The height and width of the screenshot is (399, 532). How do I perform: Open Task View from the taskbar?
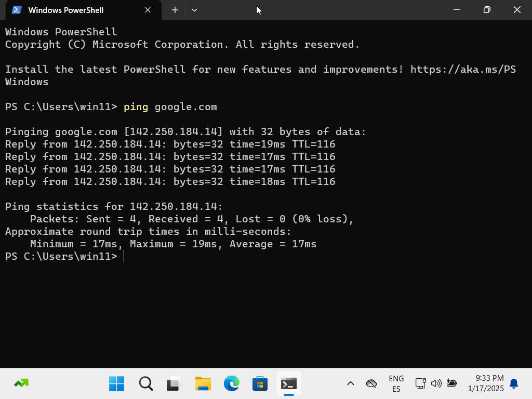pos(175,384)
